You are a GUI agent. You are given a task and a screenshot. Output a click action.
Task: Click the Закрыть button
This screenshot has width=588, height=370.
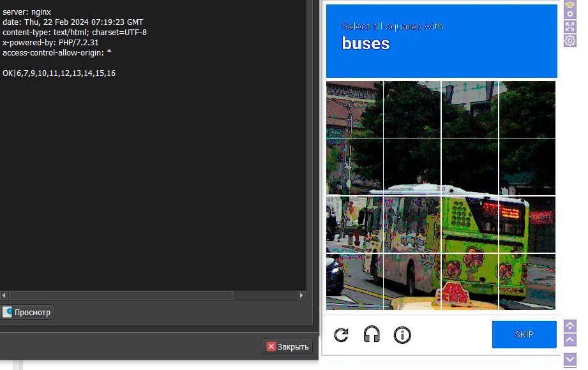(x=287, y=346)
